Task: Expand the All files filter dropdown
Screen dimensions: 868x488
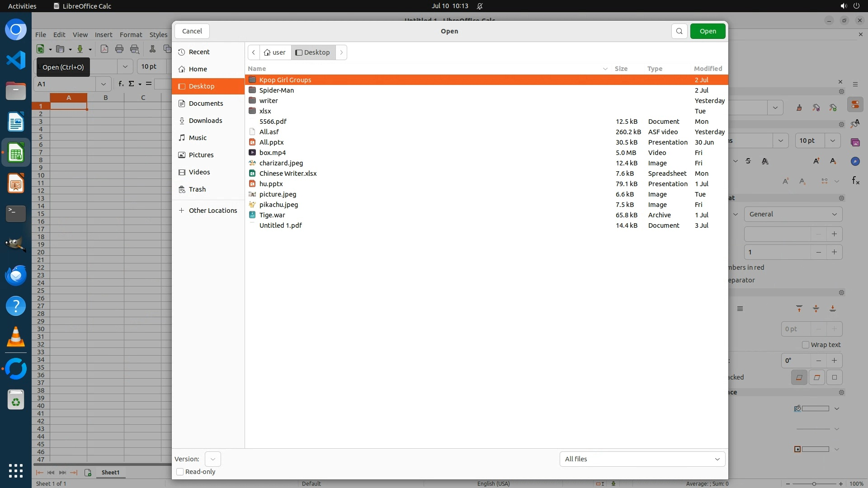Action: point(642,459)
